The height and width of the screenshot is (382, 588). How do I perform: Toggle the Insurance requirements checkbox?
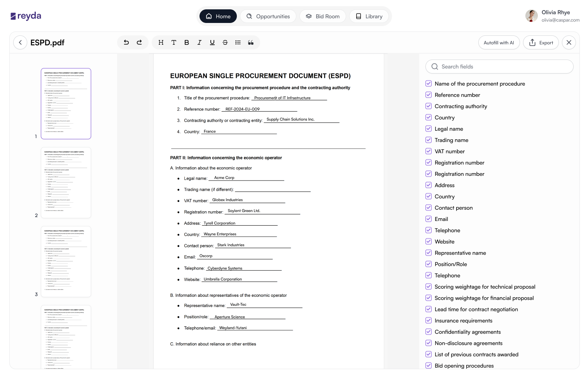pos(429,321)
